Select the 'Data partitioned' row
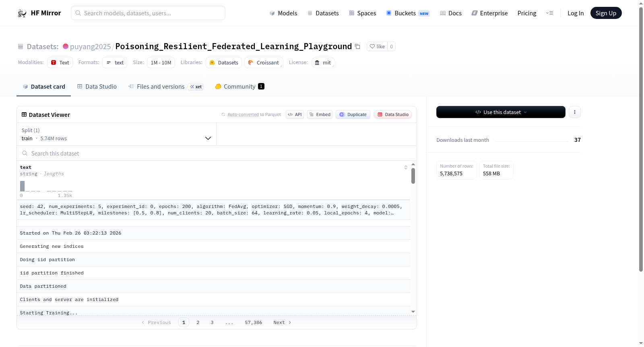 (x=213, y=286)
